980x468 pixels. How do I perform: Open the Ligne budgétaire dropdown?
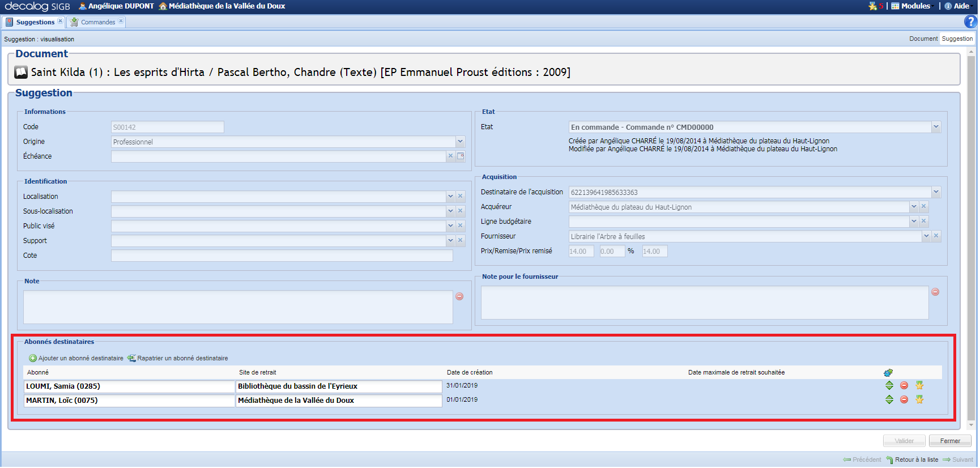[914, 222]
